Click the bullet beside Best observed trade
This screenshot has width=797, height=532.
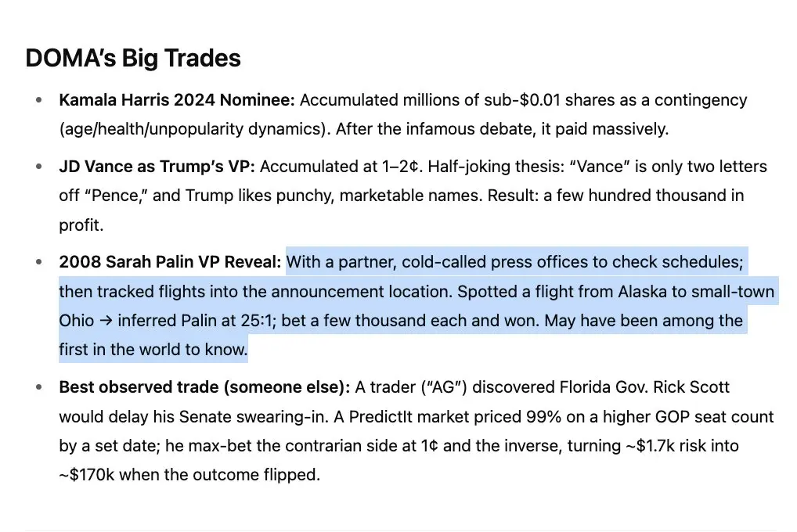(39, 387)
